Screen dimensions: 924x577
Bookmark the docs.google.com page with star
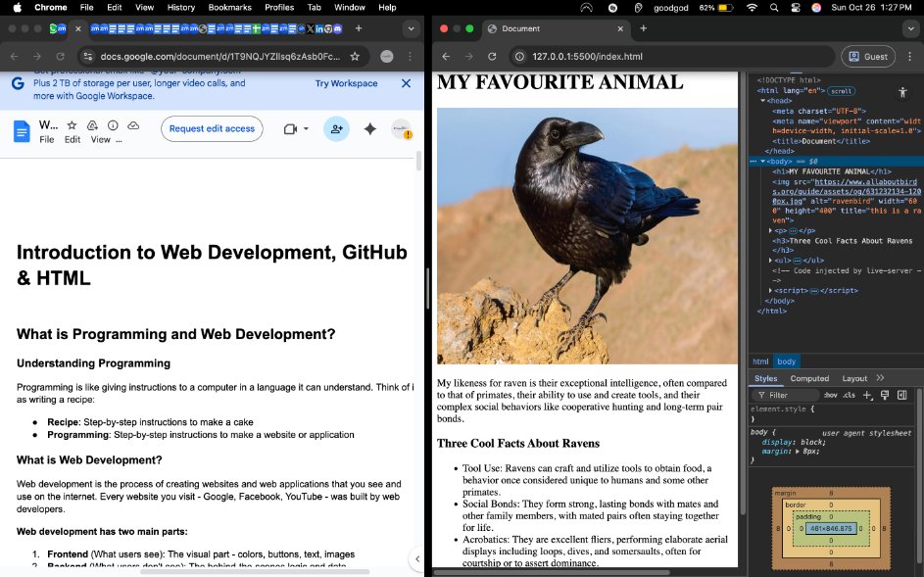tap(355, 57)
